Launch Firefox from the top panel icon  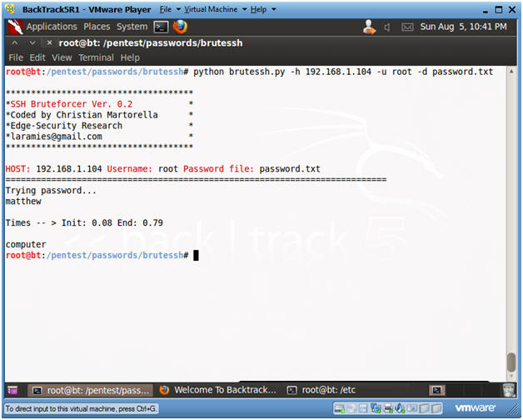(x=180, y=27)
